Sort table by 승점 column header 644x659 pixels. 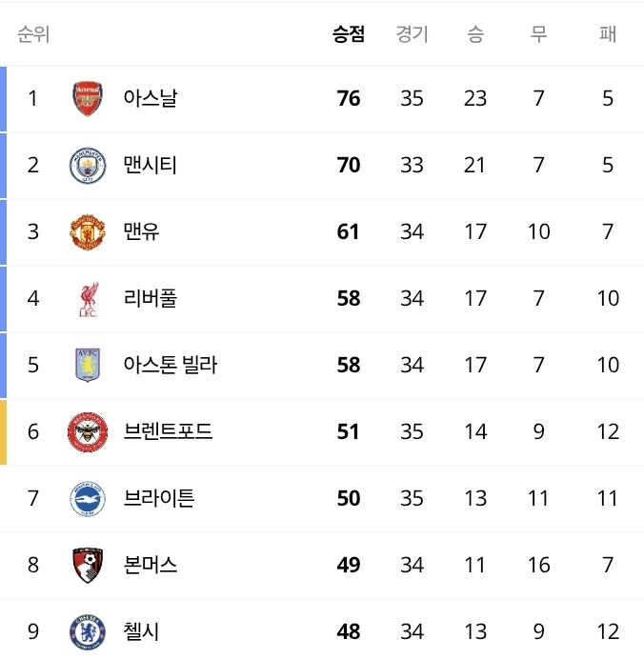[348, 34]
